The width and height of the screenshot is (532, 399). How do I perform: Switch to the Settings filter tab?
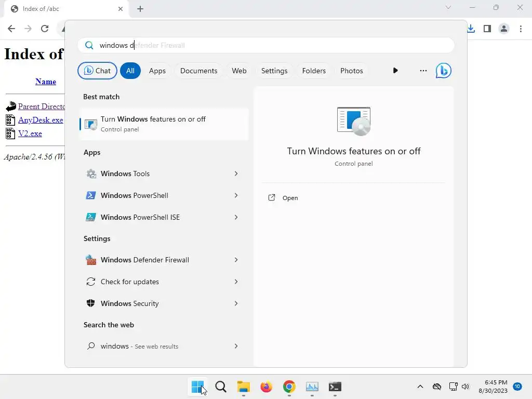click(x=274, y=71)
